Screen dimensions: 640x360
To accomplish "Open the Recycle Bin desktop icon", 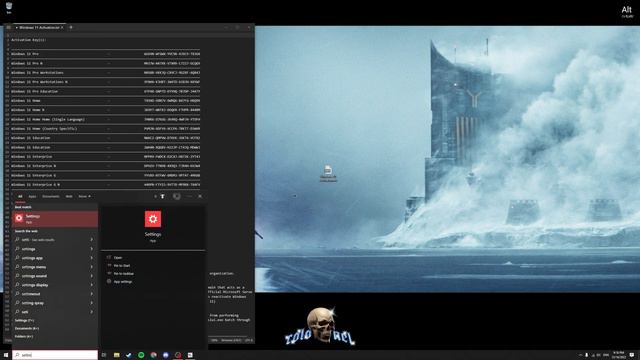I will pos(9,8).
